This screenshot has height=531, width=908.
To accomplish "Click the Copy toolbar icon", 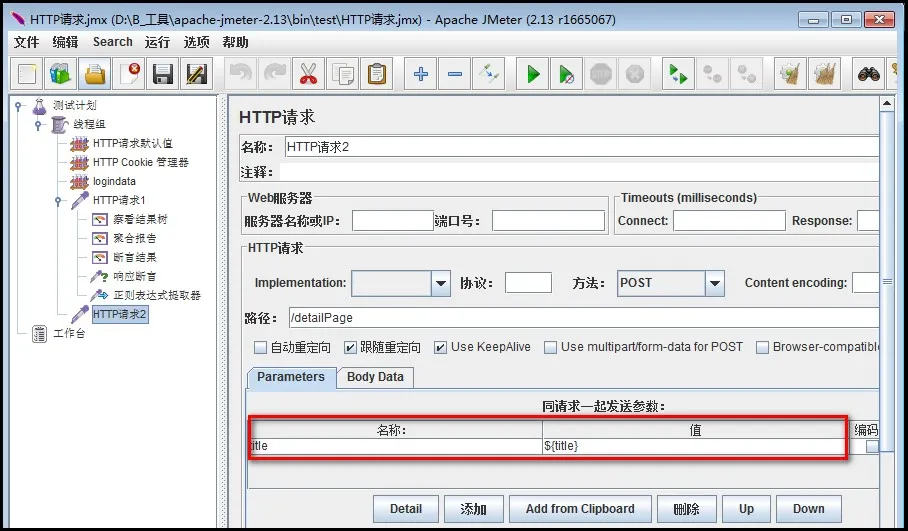I will [342, 74].
